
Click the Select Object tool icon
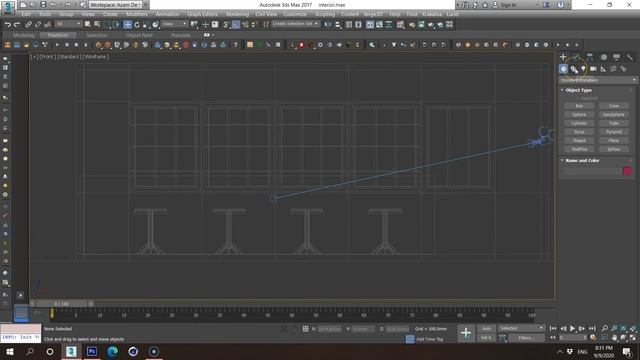(87, 24)
